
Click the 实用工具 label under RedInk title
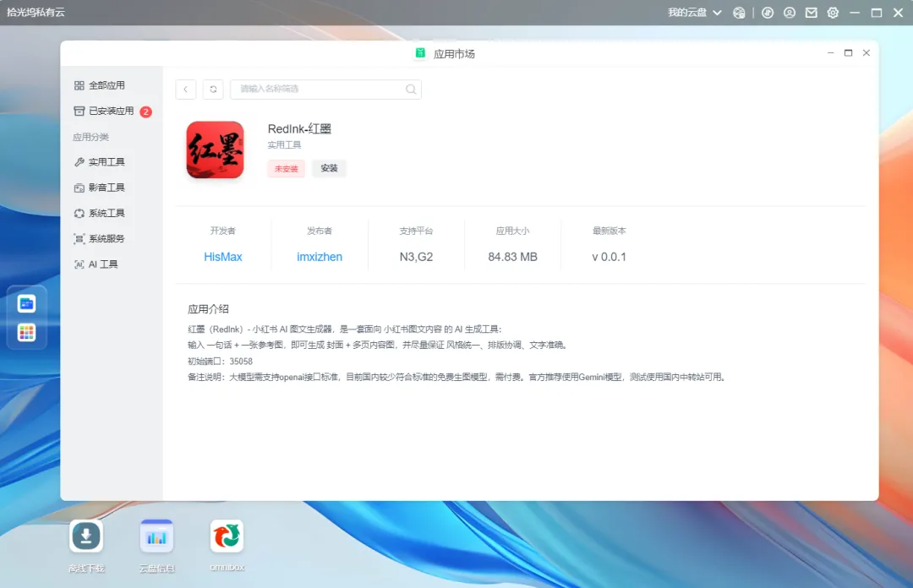(284, 145)
